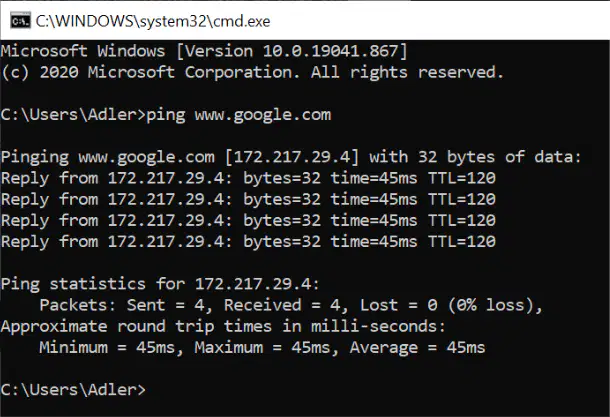Click the Microsoft Windows version line
The width and height of the screenshot is (610, 417).
pyautogui.click(x=204, y=51)
